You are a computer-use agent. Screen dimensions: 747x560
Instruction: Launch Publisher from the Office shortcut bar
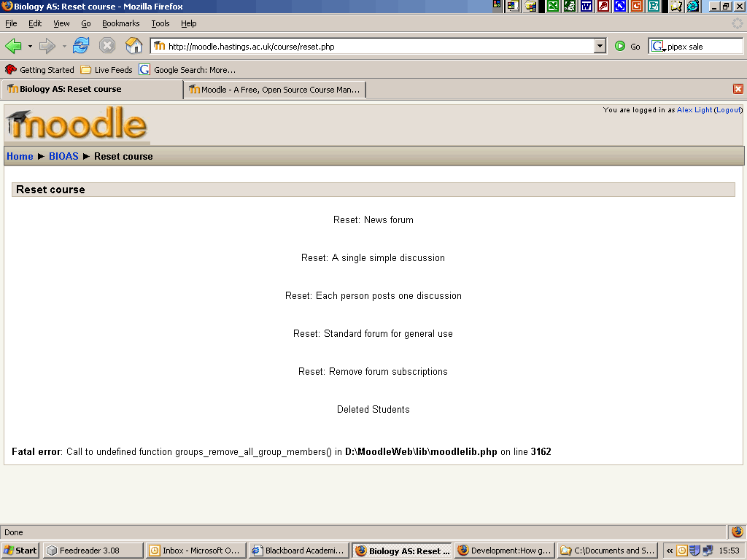pos(654,6)
